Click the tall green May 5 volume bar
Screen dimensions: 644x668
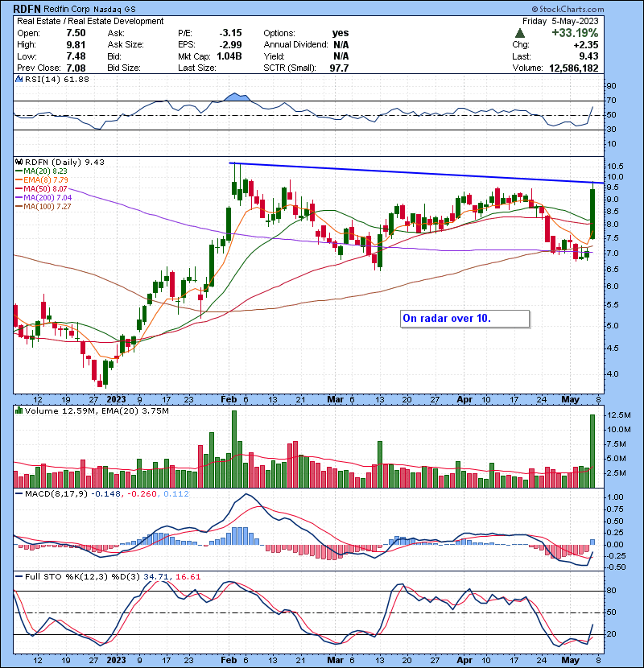pos(592,452)
